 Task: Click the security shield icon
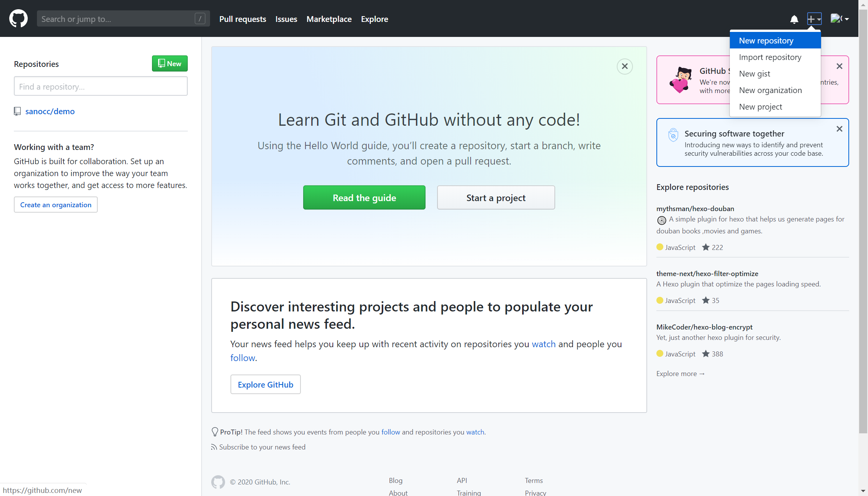(673, 135)
